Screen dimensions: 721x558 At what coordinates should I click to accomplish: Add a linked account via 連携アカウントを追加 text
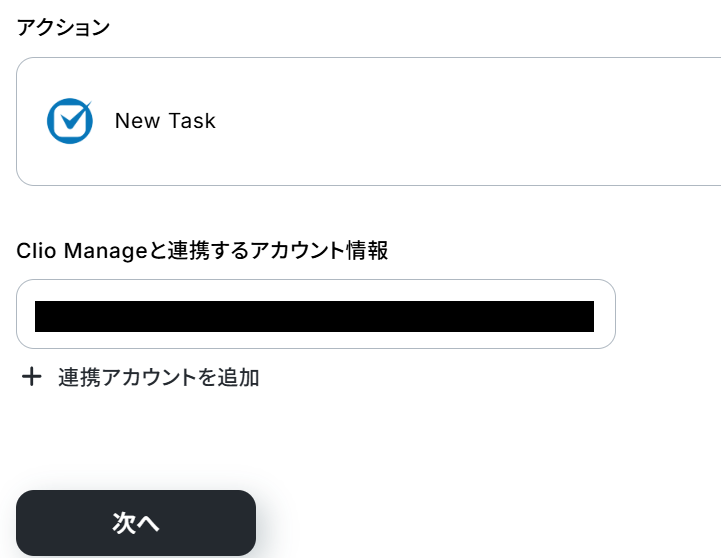tap(158, 377)
